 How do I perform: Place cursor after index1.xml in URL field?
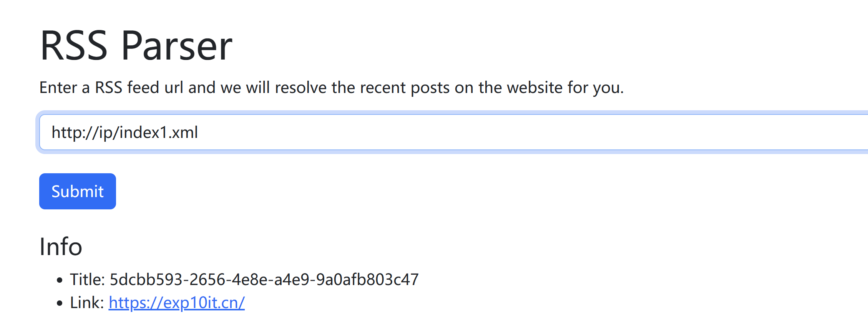click(199, 132)
